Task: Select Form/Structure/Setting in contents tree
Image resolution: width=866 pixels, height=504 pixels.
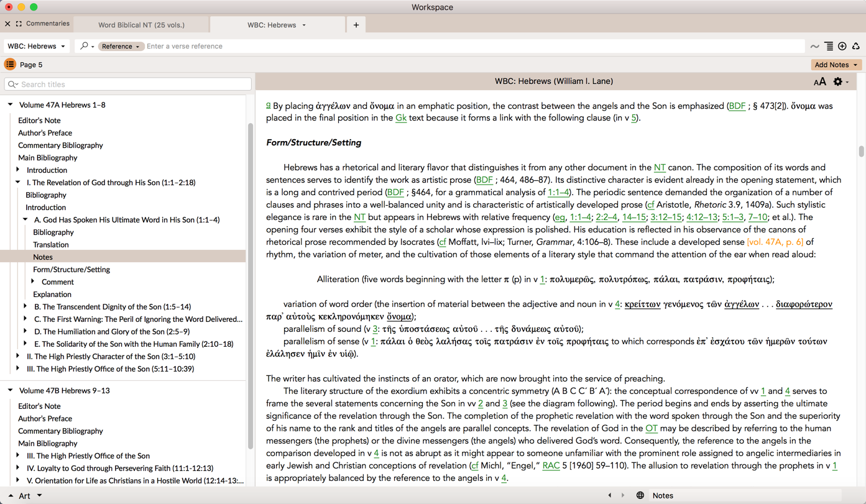Action: point(71,269)
